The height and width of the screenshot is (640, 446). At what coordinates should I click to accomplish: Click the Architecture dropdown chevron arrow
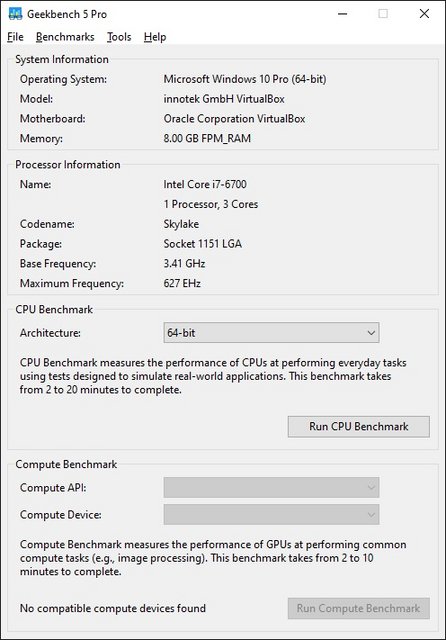tap(371, 333)
